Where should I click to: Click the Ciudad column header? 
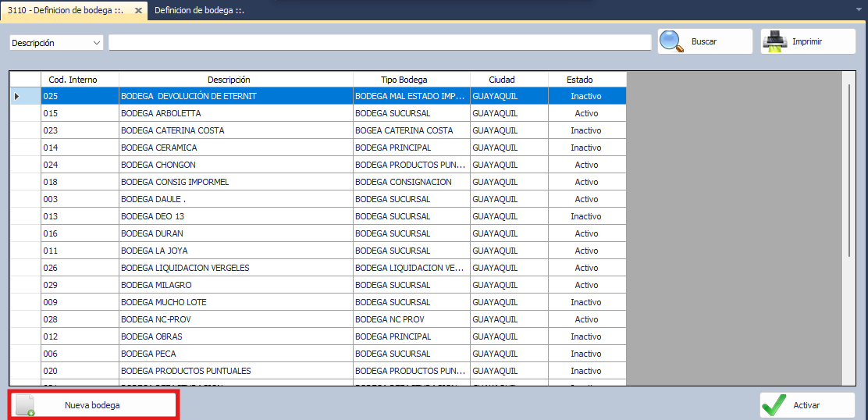[509, 80]
